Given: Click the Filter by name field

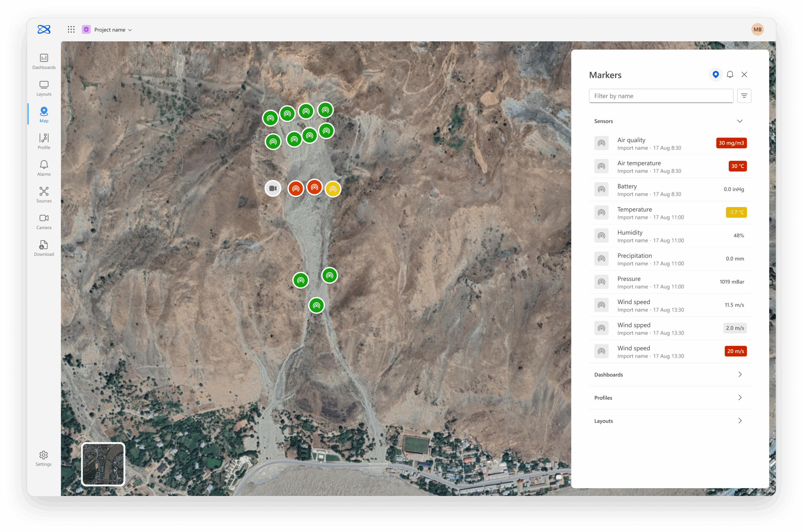Looking at the screenshot, I should pyautogui.click(x=661, y=96).
